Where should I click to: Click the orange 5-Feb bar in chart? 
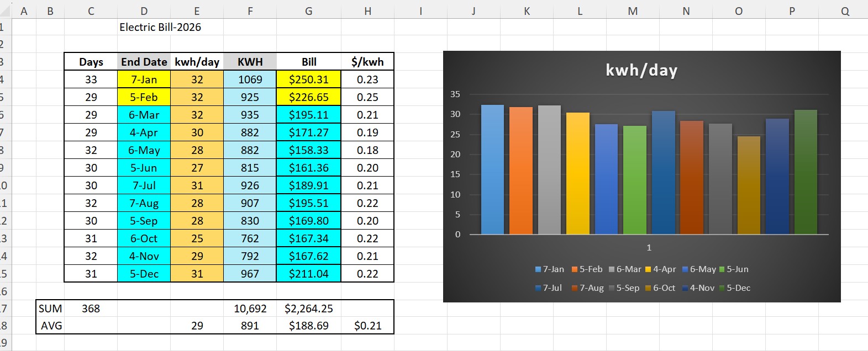pos(520,171)
